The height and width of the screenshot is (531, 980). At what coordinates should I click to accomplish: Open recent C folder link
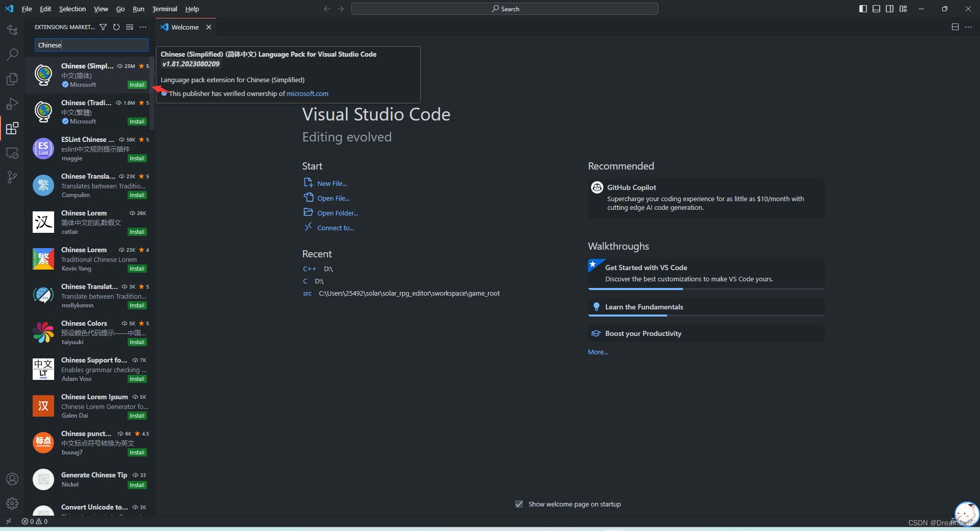305,281
